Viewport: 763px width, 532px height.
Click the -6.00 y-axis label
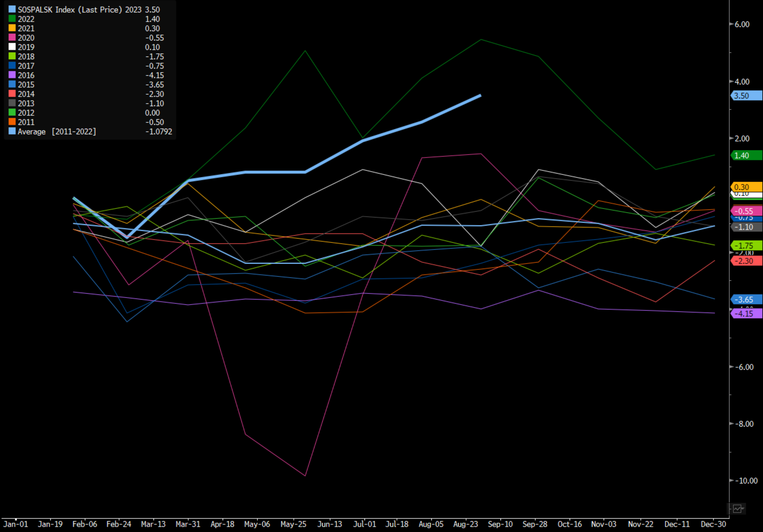(744, 367)
